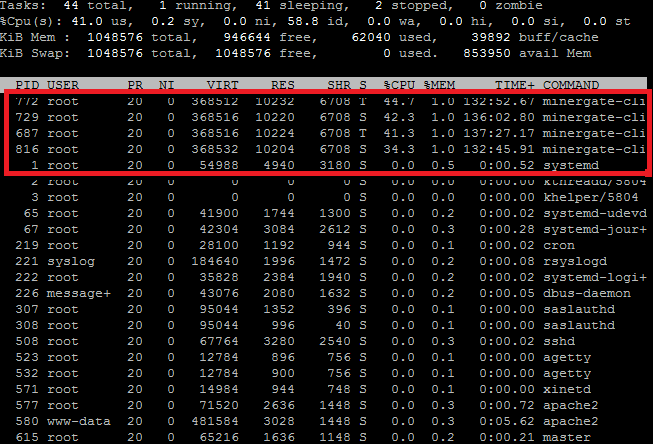The image size is (653, 444).
Task: Click the cron command name
Action: pos(558,245)
